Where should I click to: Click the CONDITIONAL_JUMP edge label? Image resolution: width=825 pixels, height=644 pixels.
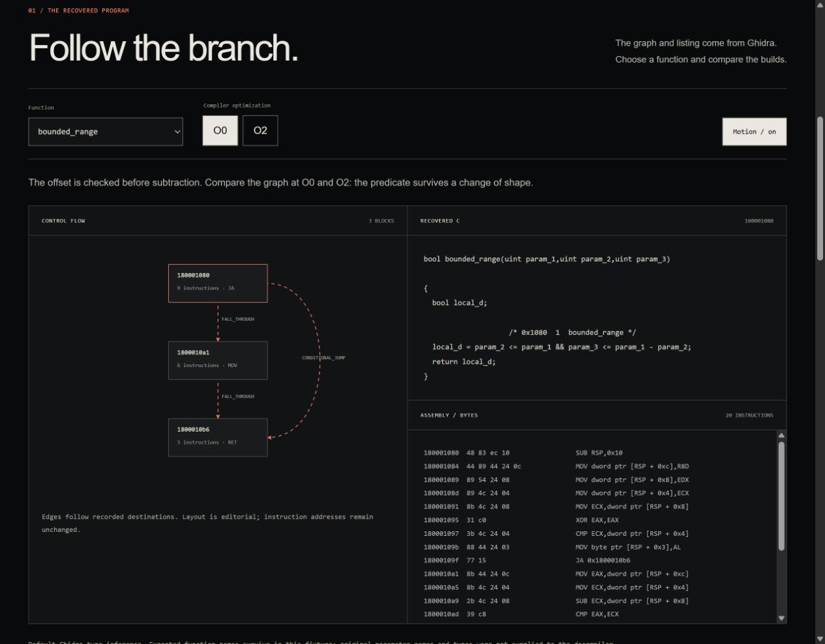click(x=323, y=358)
